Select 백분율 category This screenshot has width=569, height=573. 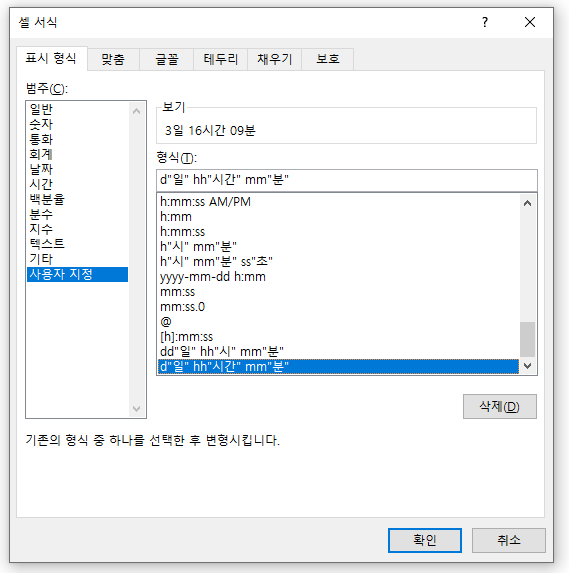tap(77, 199)
